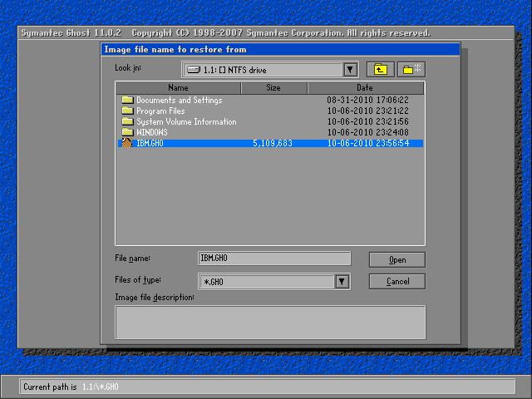
Task: Click the WINDOWS folder icon
Action: coord(127,132)
